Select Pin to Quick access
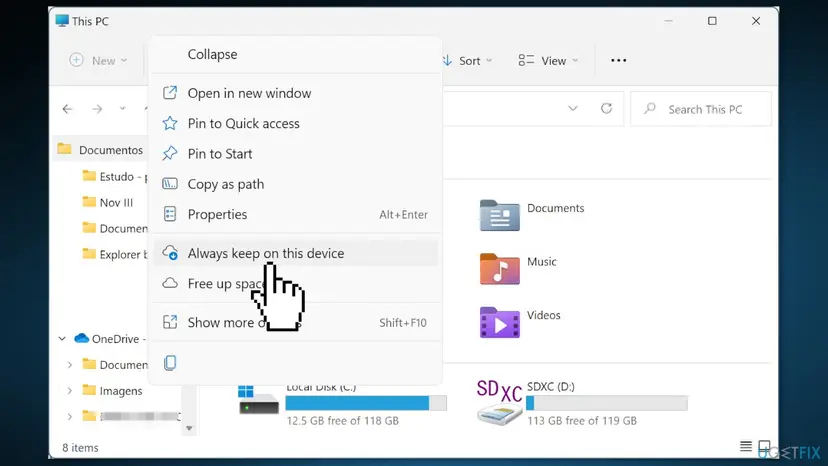Viewport: 828px width, 466px height. click(x=295, y=123)
